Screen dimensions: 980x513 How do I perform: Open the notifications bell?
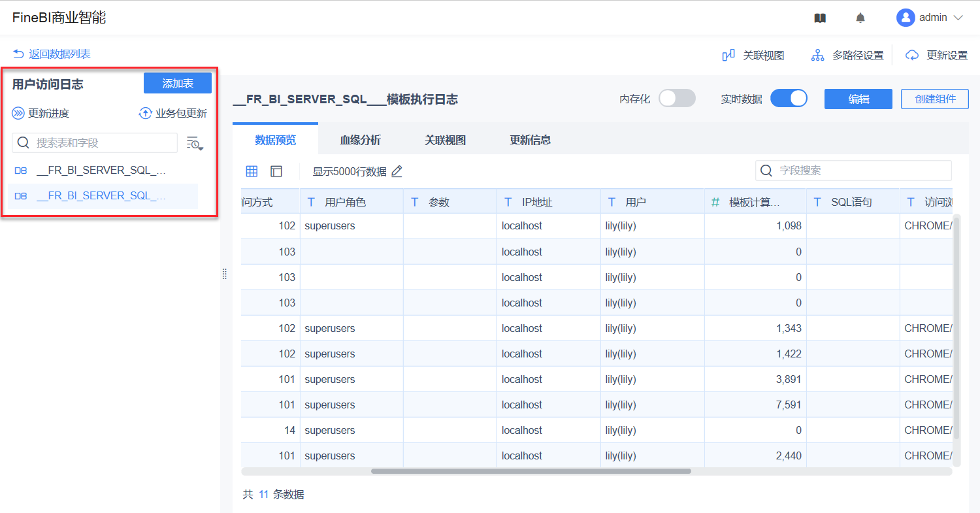coord(860,18)
